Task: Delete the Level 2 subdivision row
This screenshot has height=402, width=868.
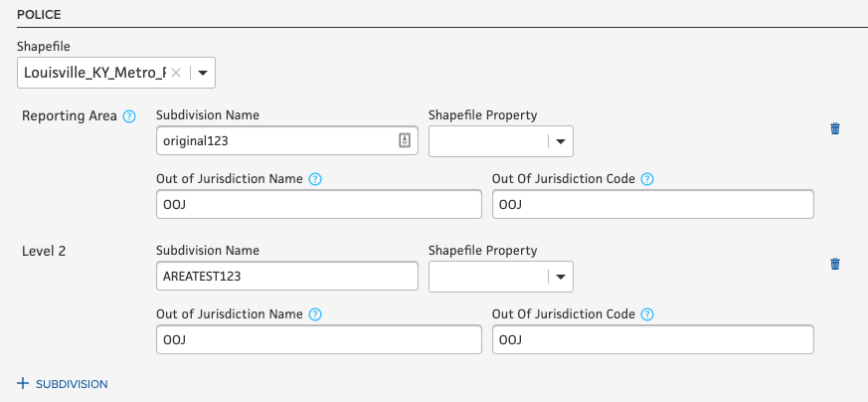Action: point(835,264)
